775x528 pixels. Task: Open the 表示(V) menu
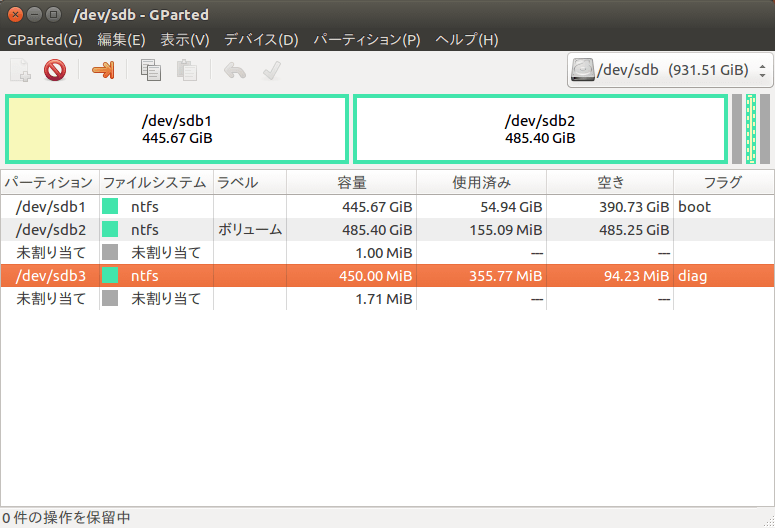185,40
